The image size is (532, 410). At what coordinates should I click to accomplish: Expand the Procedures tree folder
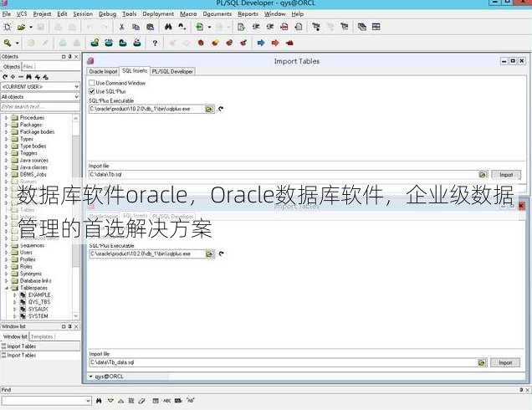[x=6, y=118]
